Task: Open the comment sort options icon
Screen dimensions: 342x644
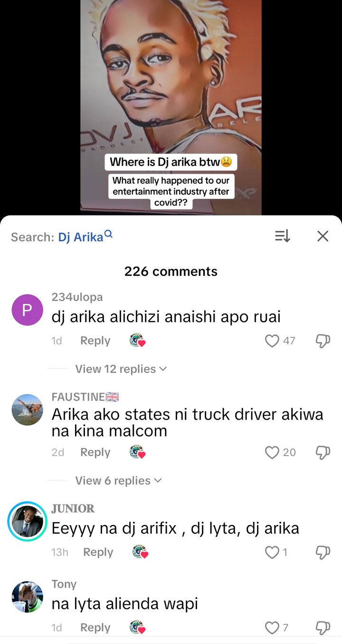Action: pos(282,236)
